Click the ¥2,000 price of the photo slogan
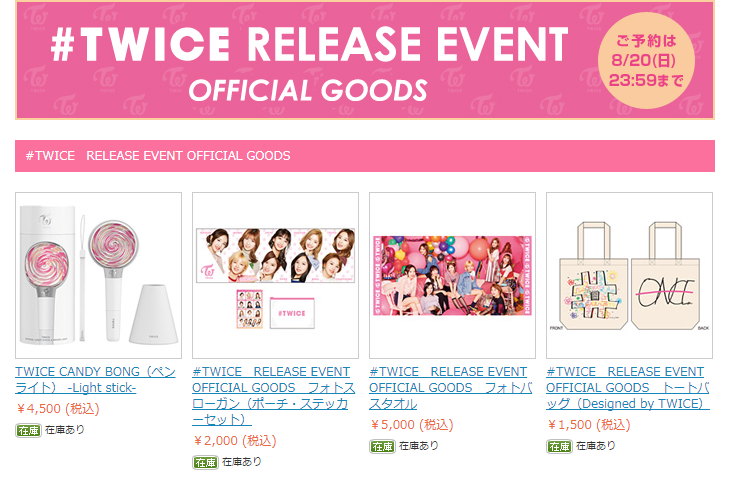The image size is (730, 480). (x=235, y=440)
